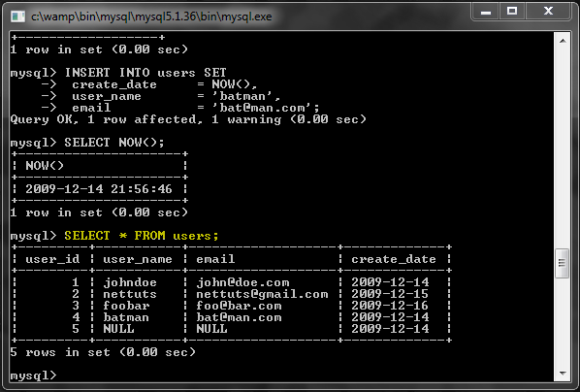This screenshot has height=392, width=580.
Task: Click the vertical scrollbar thumb
Action: tap(562, 263)
